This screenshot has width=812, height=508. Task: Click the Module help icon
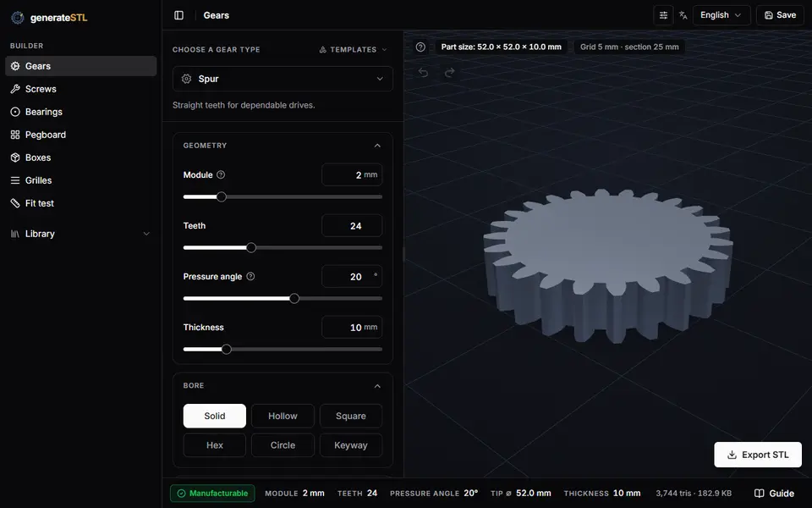(221, 174)
